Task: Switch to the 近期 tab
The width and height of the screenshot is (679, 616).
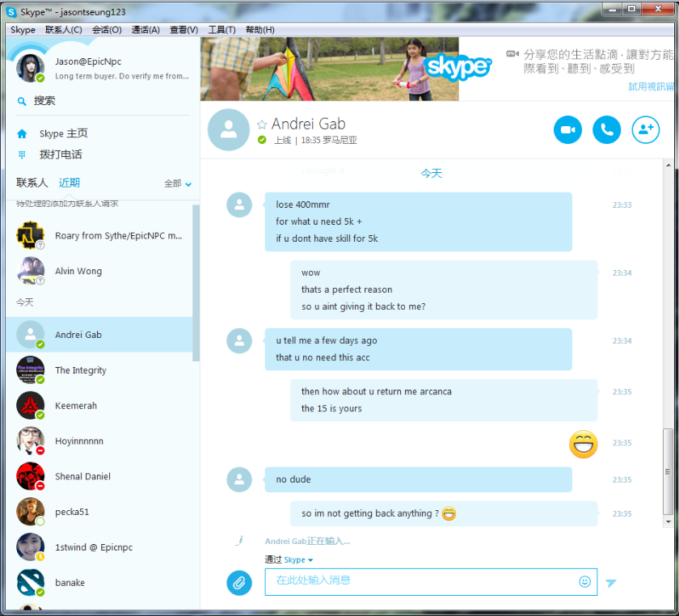Action: 70,183
